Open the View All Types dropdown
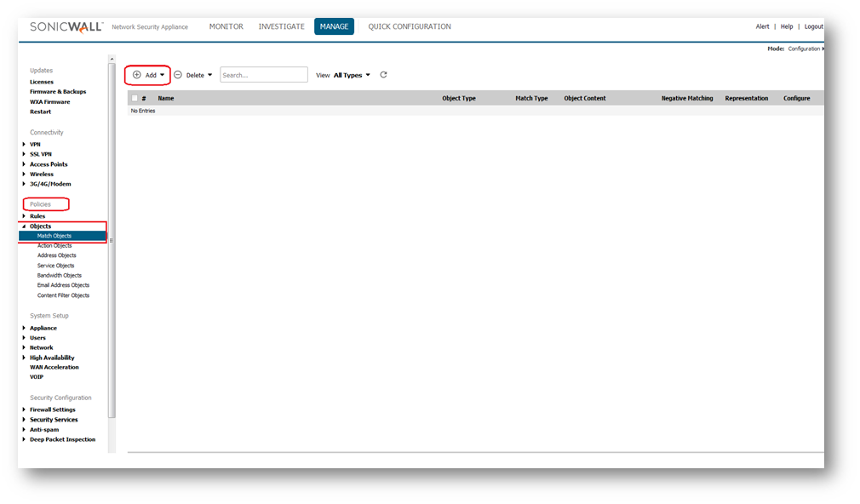Screen dimensions: 860x504 [352, 75]
